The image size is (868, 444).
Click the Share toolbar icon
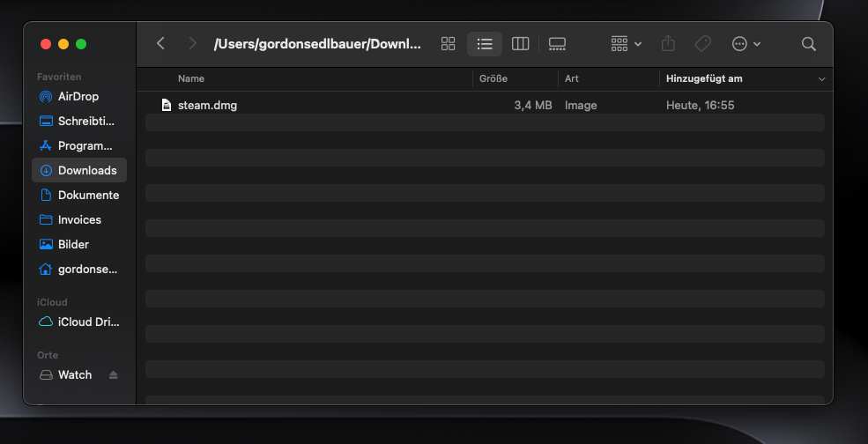coord(668,43)
